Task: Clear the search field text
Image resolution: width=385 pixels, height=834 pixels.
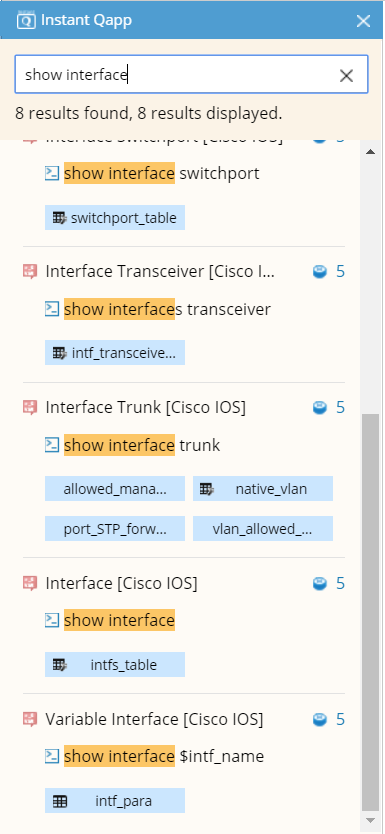Action: [x=346, y=76]
